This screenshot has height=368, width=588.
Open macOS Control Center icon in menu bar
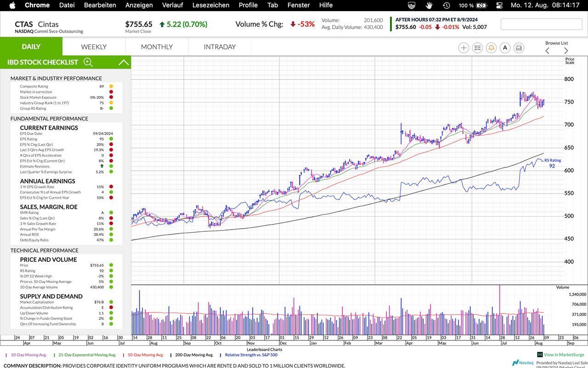499,5
